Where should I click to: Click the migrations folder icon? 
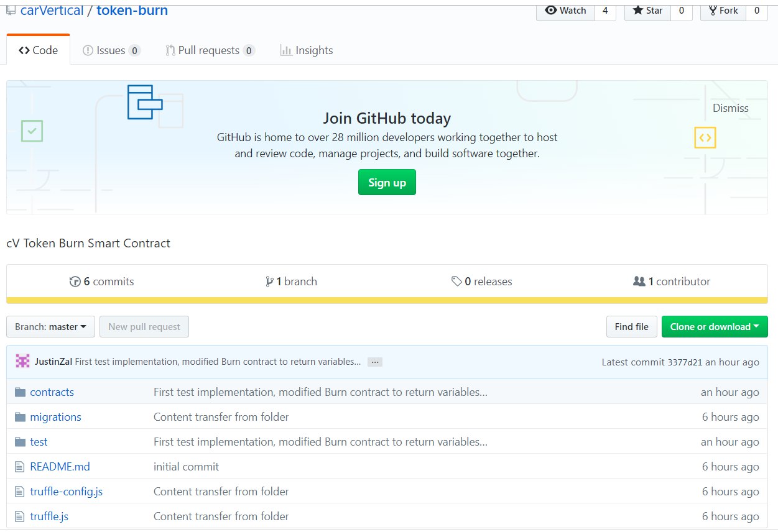[20, 417]
